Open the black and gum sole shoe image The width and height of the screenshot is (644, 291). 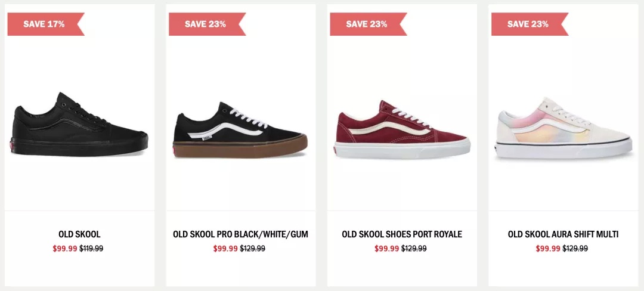(240, 130)
